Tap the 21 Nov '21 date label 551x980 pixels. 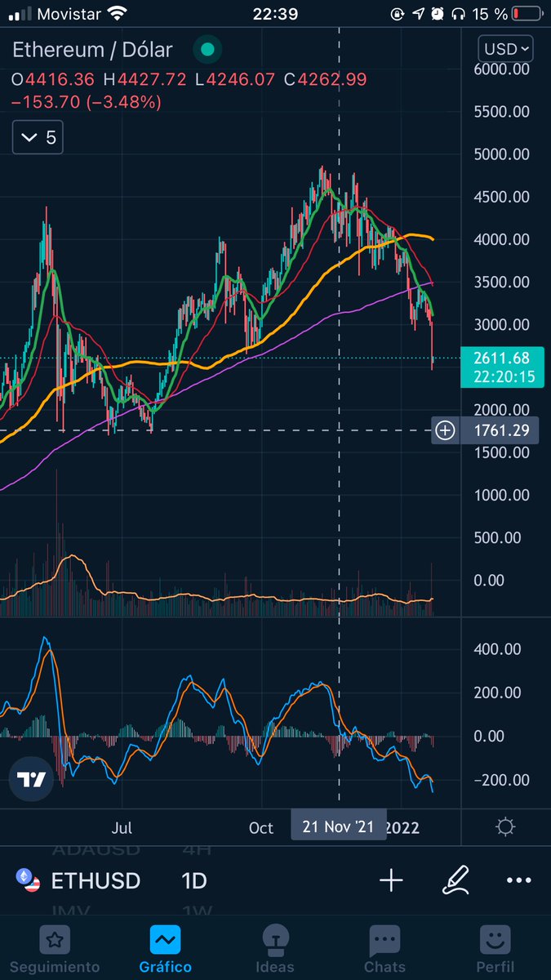[338, 826]
